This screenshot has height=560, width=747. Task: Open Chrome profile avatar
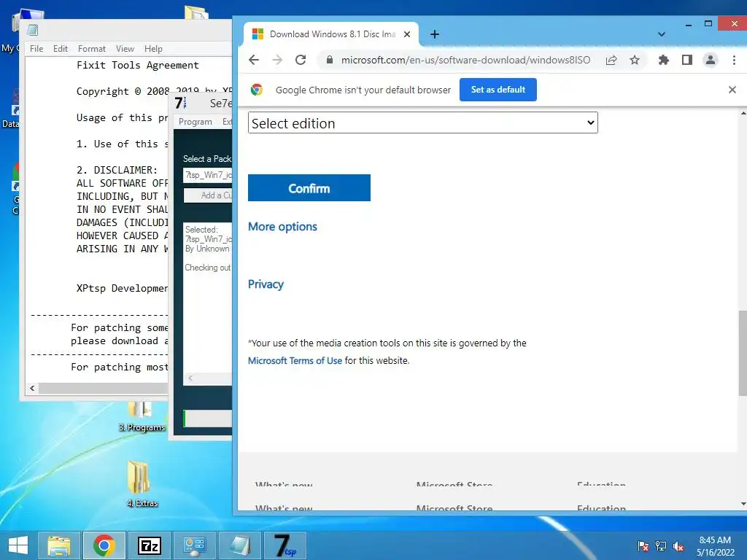point(711,60)
